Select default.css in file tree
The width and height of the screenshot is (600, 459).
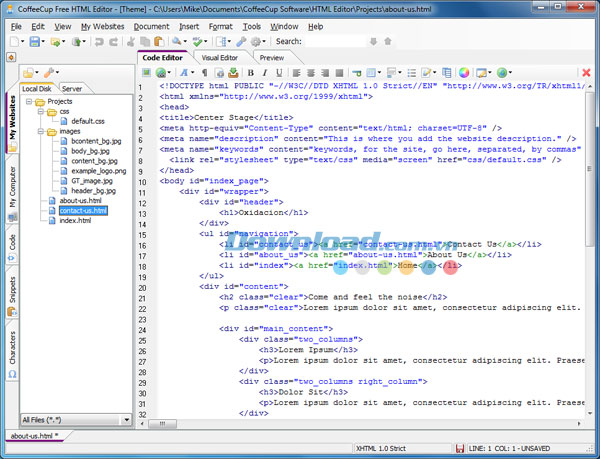pos(88,121)
